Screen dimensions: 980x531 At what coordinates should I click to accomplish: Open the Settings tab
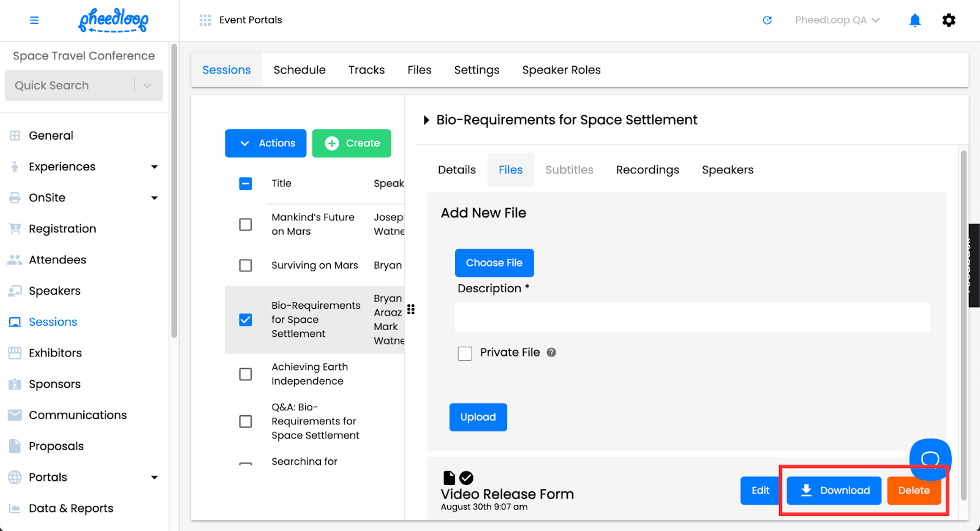coord(477,70)
